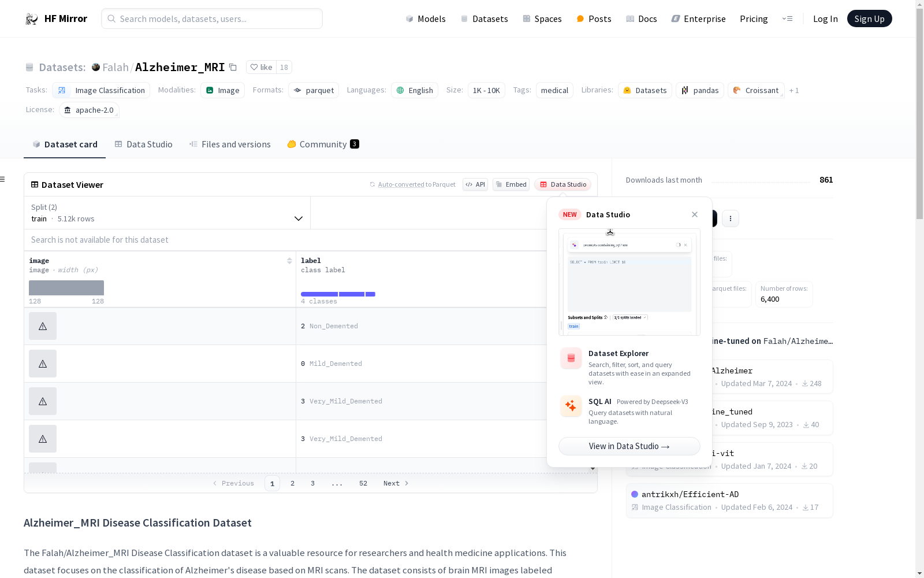Close the Data Studio popup
The image size is (924, 578).
click(x=695, y=214)
